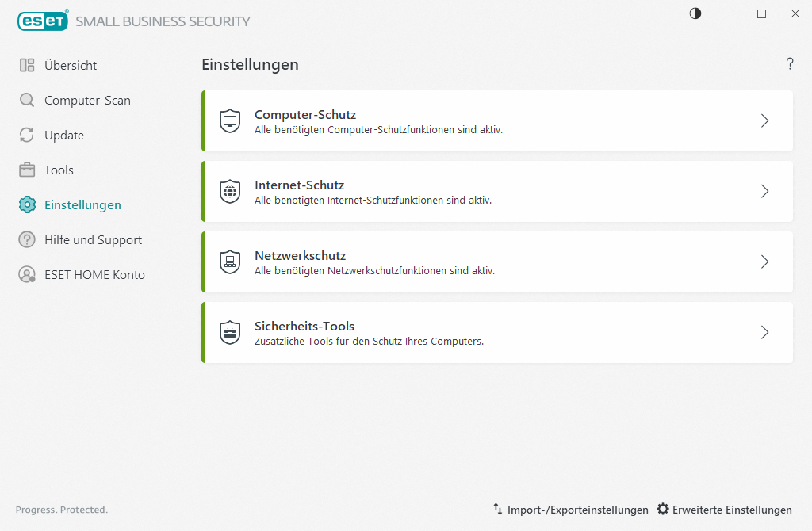Viewport: 812px width, 531px height.
Task: Click the Netzwerkschutz shield network icon
Action: coord(230,262)
